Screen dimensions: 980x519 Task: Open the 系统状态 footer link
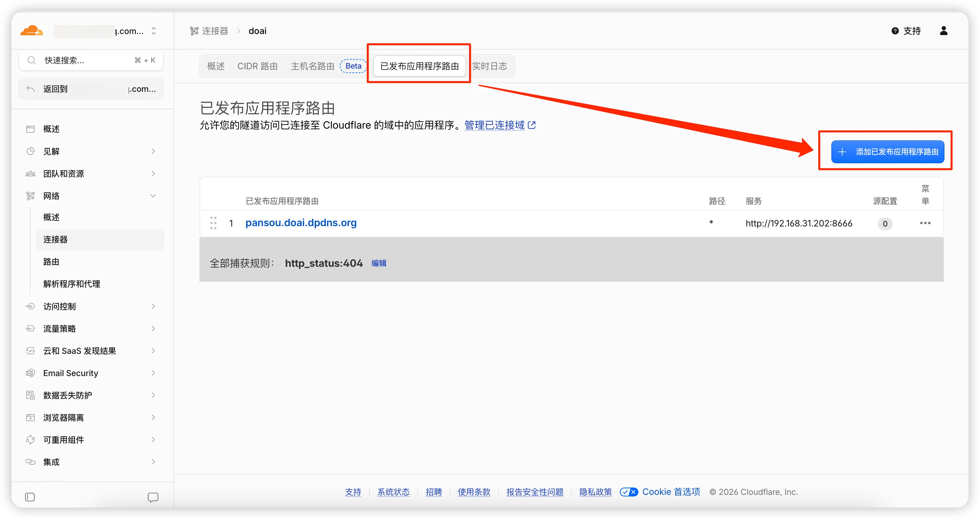point(393,492)
